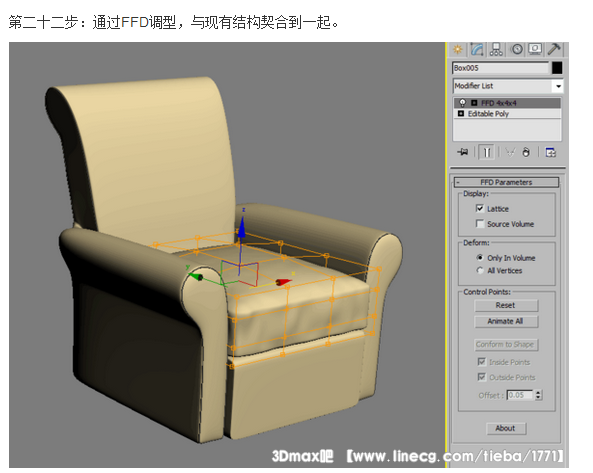
Task: Uncheck the Lattice checkbox
Action: click(x=480, y=208)
